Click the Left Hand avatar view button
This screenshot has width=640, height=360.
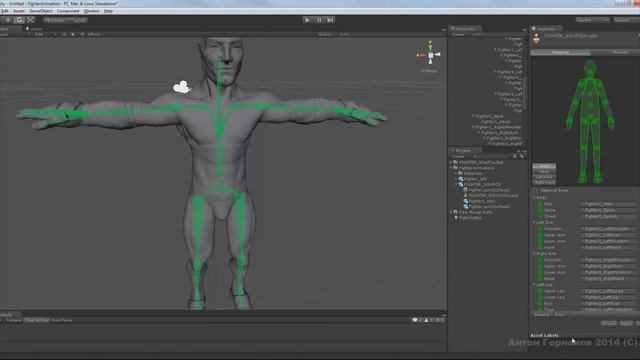coord(544,177)
